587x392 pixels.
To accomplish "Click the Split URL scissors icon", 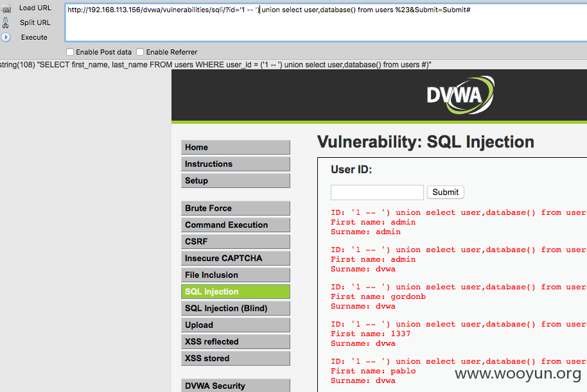I will click(6, 22).
